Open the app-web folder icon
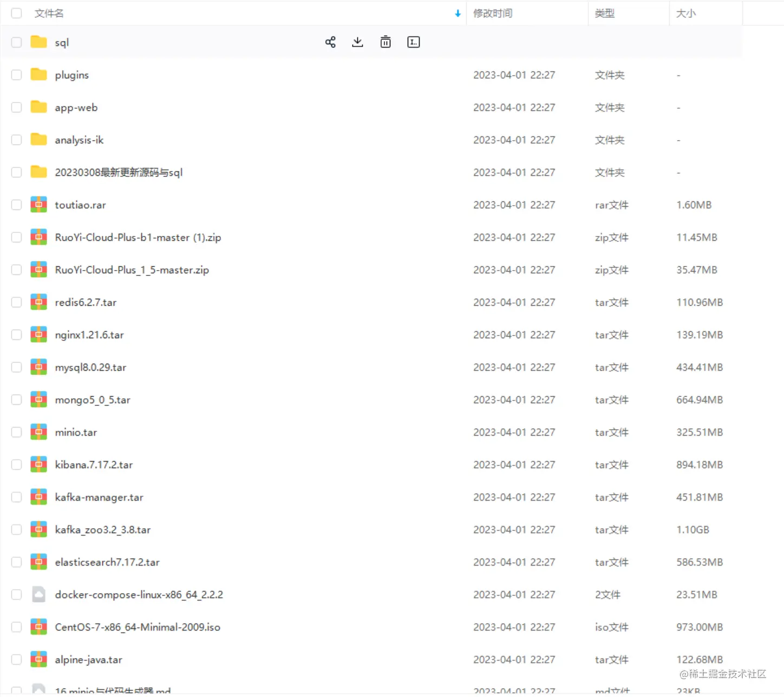This screenshot has height=697, width=784. point(38,107)
